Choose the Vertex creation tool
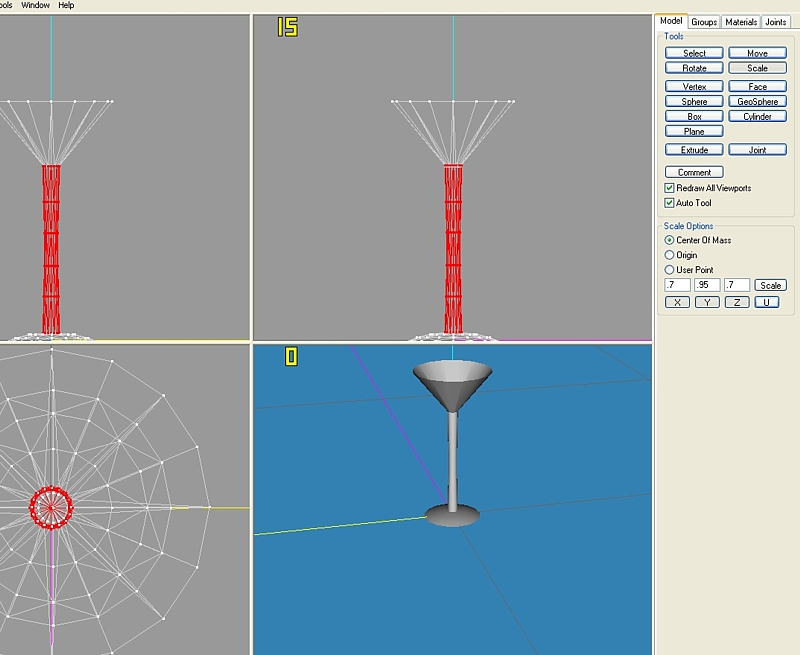 click(694, 87)
